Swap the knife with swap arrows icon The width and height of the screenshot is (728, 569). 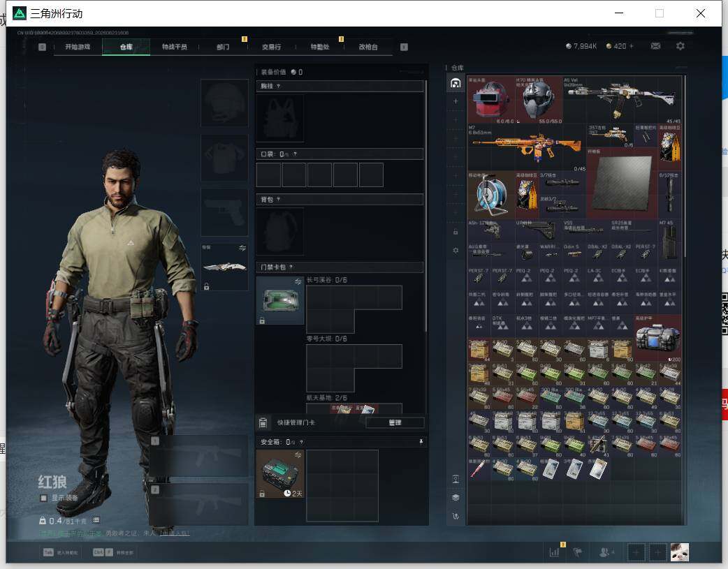(x=242, y=249)
